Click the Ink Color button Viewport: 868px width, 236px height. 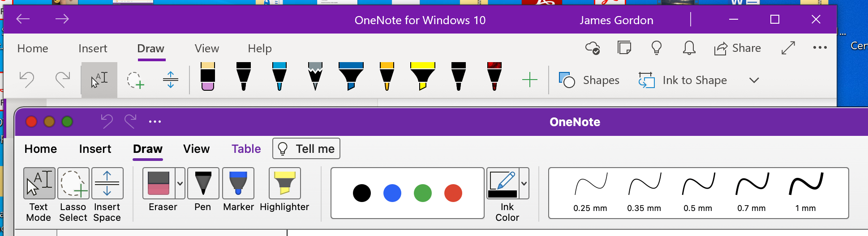click(x=503, y=183)
